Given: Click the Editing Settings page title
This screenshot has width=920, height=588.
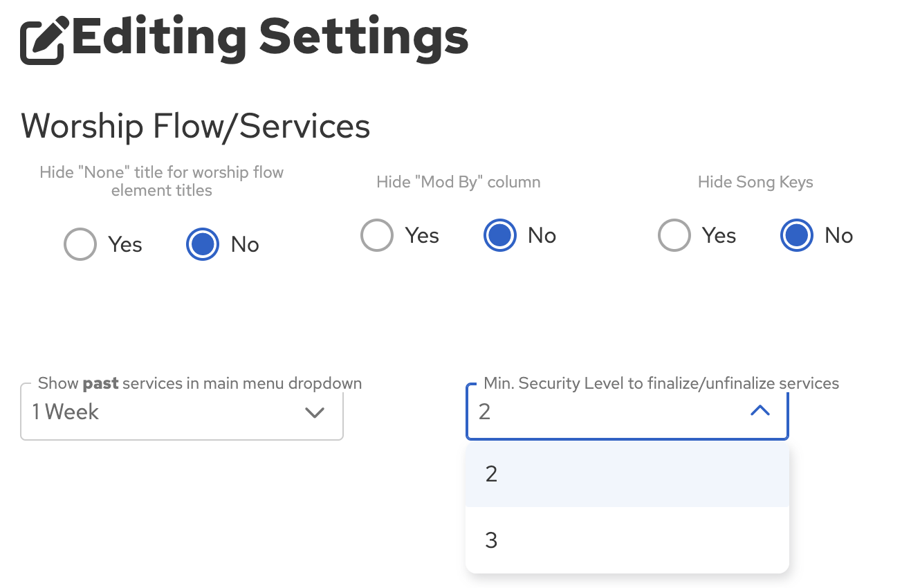Looking at the screenshot, I should tap(270, 37).
